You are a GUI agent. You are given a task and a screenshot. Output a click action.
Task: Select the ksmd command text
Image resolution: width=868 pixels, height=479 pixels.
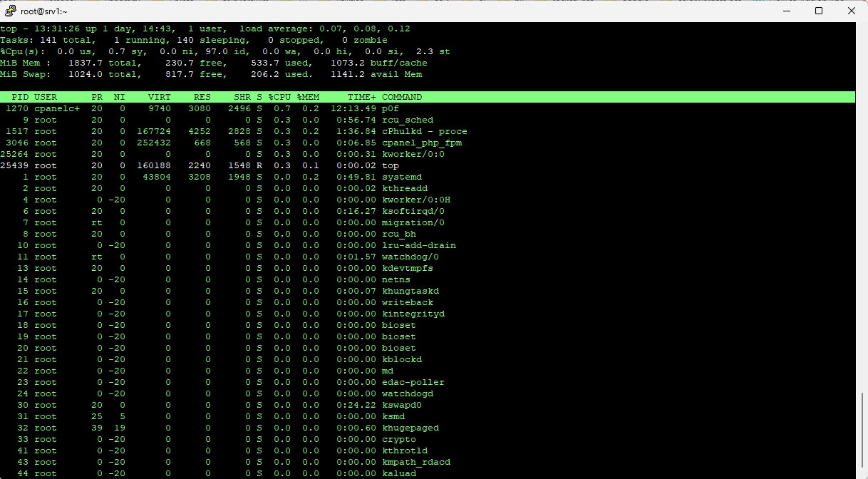393,416
